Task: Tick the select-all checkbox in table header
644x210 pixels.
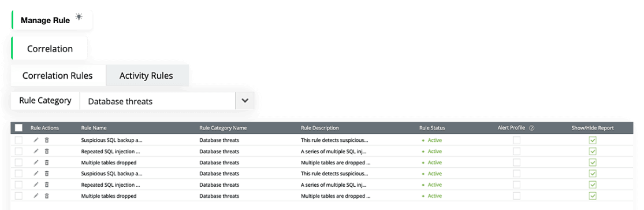Action: 18,128
